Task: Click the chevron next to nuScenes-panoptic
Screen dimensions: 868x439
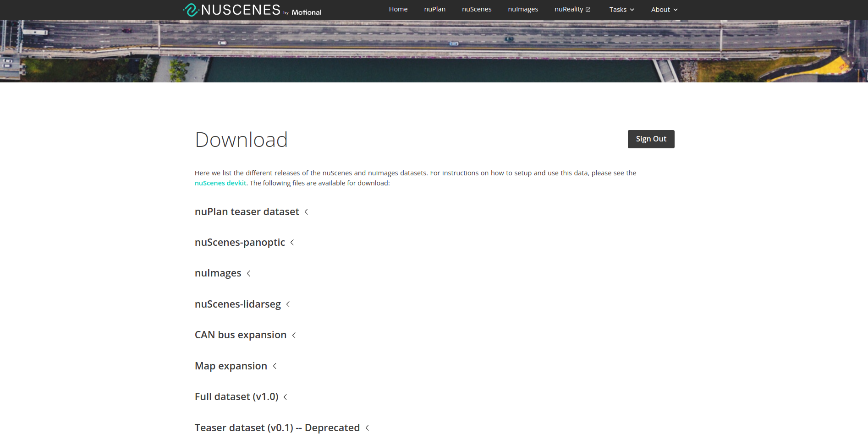Action: [x=292, y=242]
